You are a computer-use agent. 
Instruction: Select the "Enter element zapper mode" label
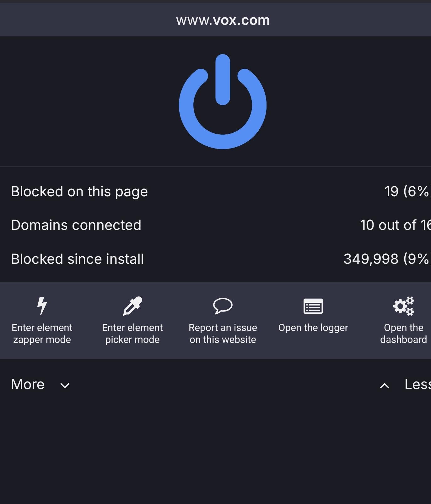[x=42, y=333]
